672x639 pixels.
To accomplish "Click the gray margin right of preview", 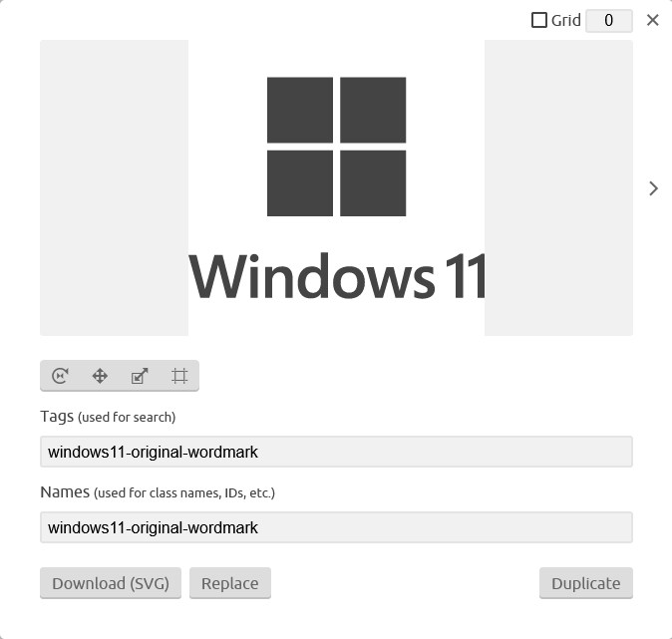I will click(x=558, y=187).
